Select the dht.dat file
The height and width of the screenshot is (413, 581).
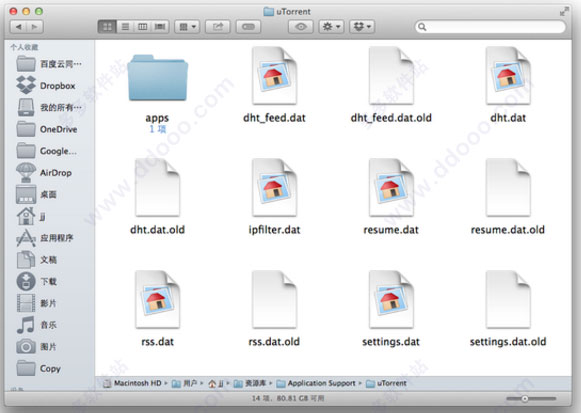[508, 76]
